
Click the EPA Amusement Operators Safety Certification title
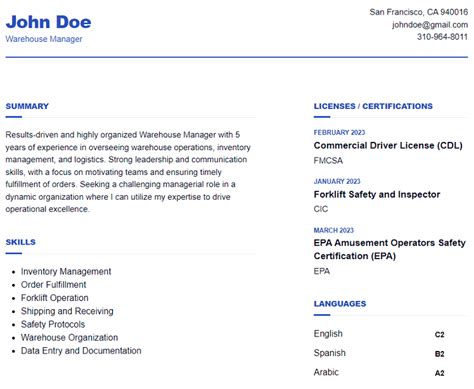(x=389, y=249)
